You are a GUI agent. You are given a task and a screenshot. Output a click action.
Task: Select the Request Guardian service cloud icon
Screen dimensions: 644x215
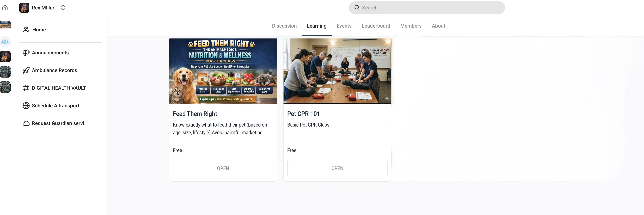[26, 124]
